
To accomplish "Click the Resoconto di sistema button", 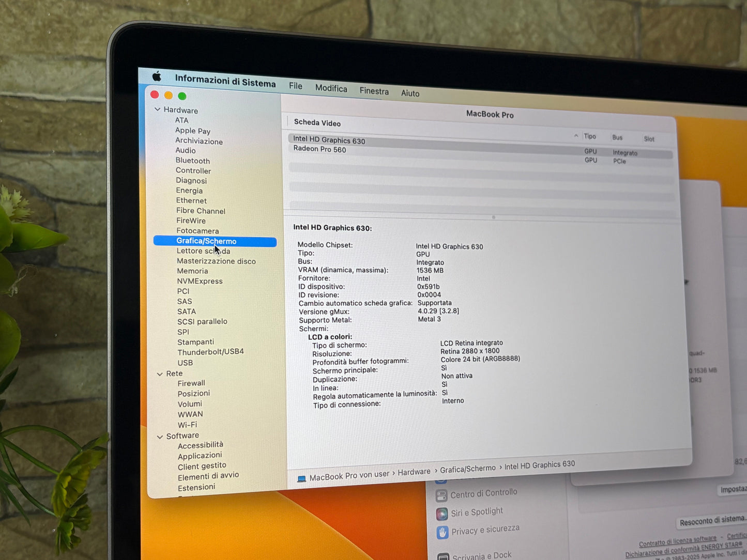I will 713,521.
